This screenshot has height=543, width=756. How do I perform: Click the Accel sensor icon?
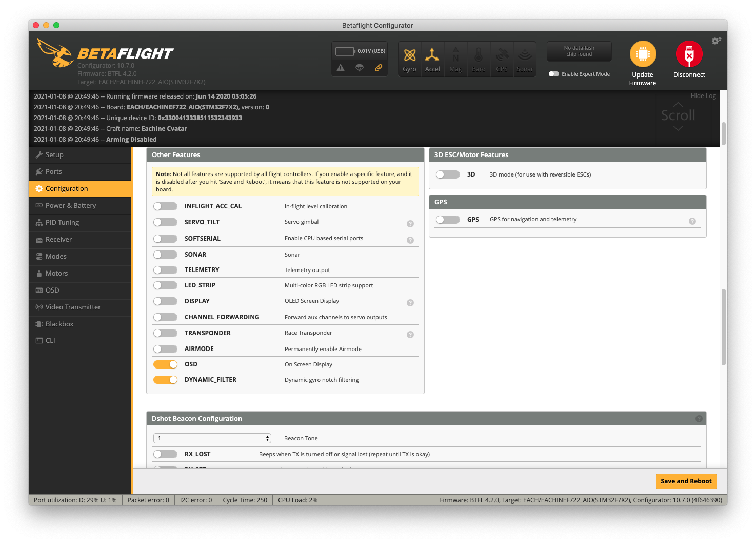(x=432, y=59)
